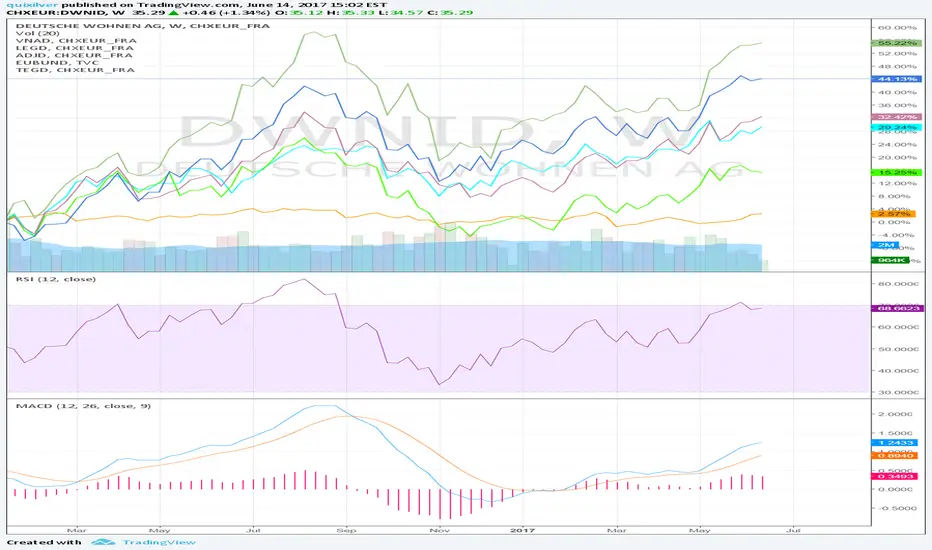
Task: Open the TradingView link beside the logo
Action: [159, 542]
